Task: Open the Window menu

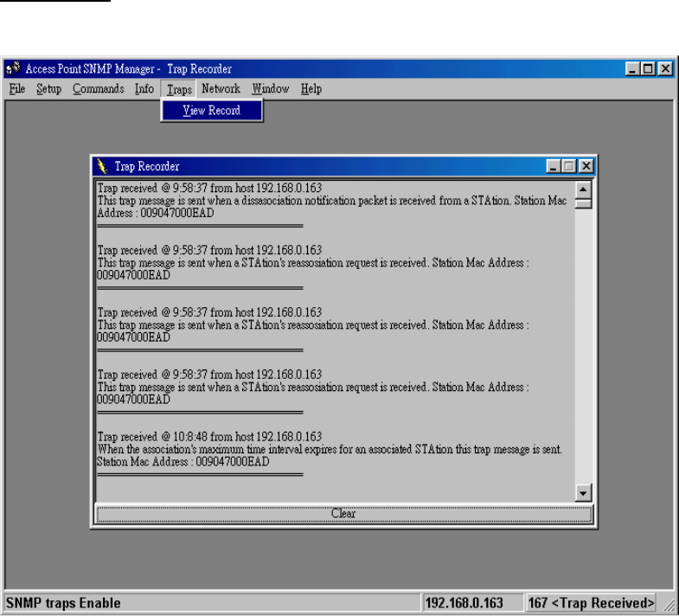Action: [x=271, y=89]
